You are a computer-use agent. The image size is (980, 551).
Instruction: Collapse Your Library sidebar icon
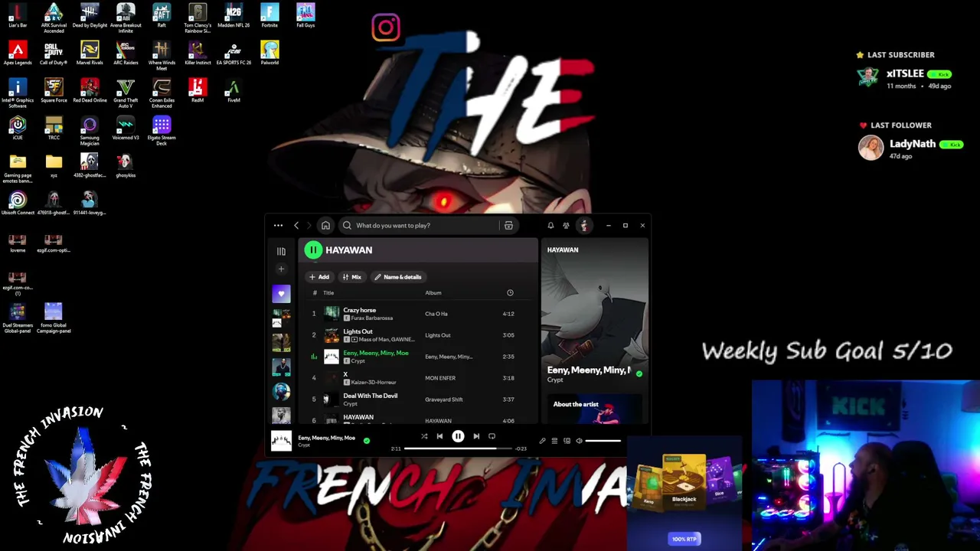[281, 251]
